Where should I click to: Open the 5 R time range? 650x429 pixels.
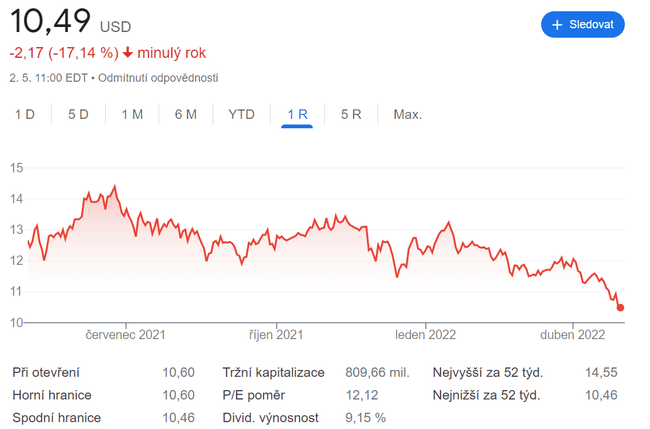pyautogui.click(x=351, y=114)
